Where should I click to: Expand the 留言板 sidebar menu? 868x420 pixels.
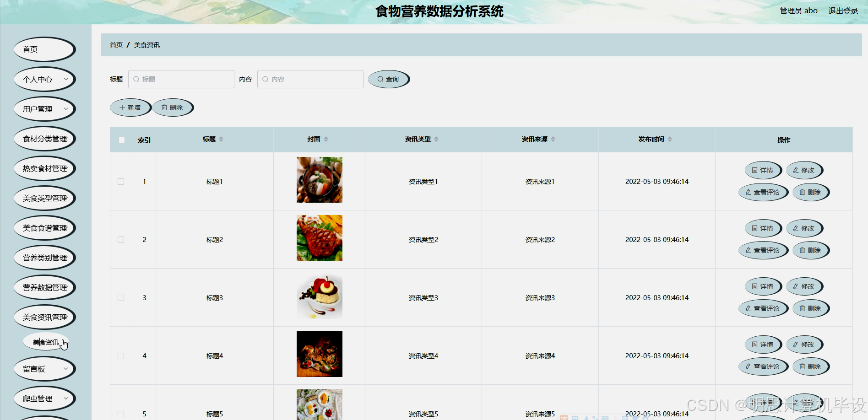pos(44,369)
